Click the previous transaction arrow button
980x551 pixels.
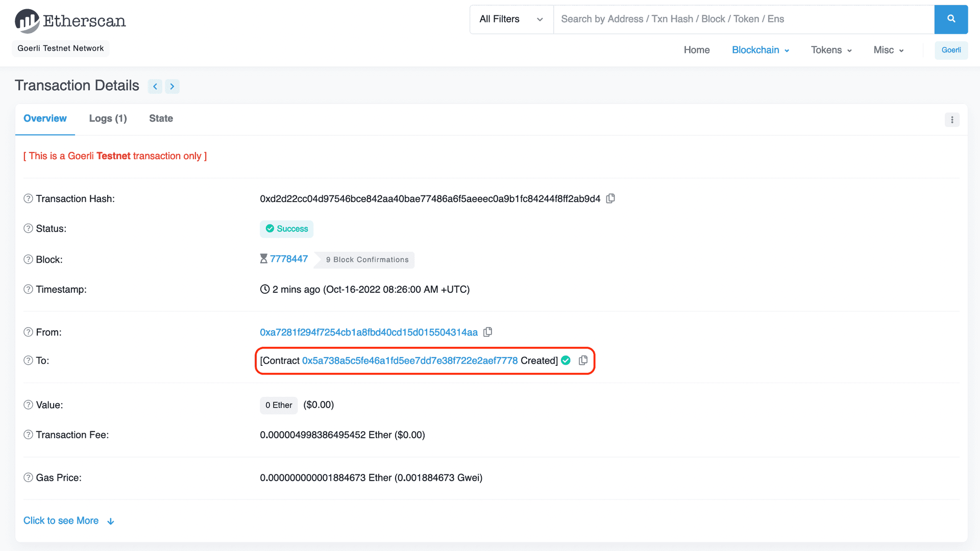click(155, 86)
